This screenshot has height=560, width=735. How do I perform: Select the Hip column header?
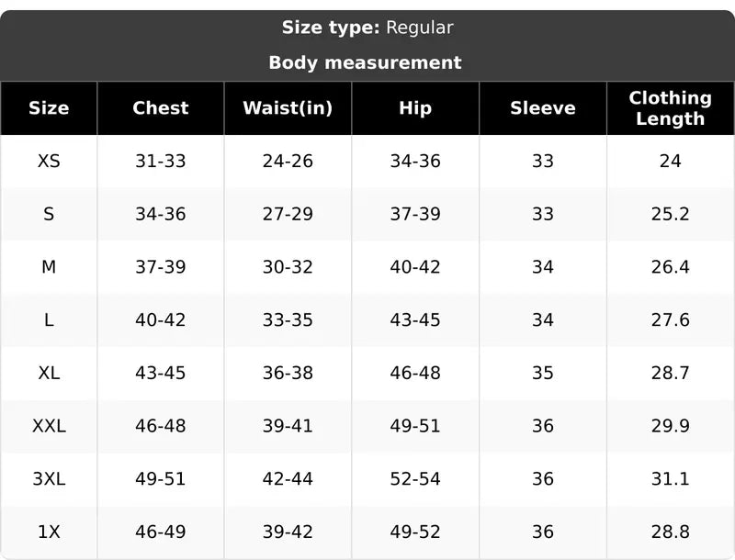(415, 108)
